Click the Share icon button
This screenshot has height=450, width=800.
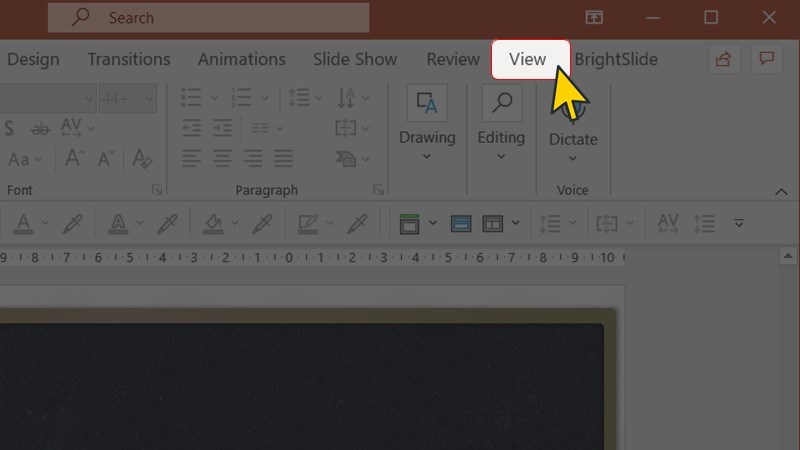(723, 59)
